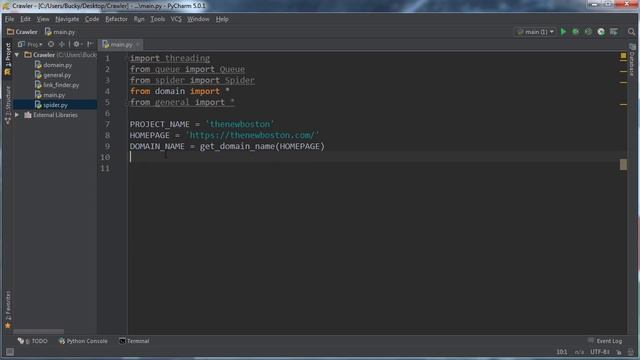The width and height of the screenshot is (640, 360).
Task: Toggle the Favorites tool window
Action: click(x=8, y=309)
